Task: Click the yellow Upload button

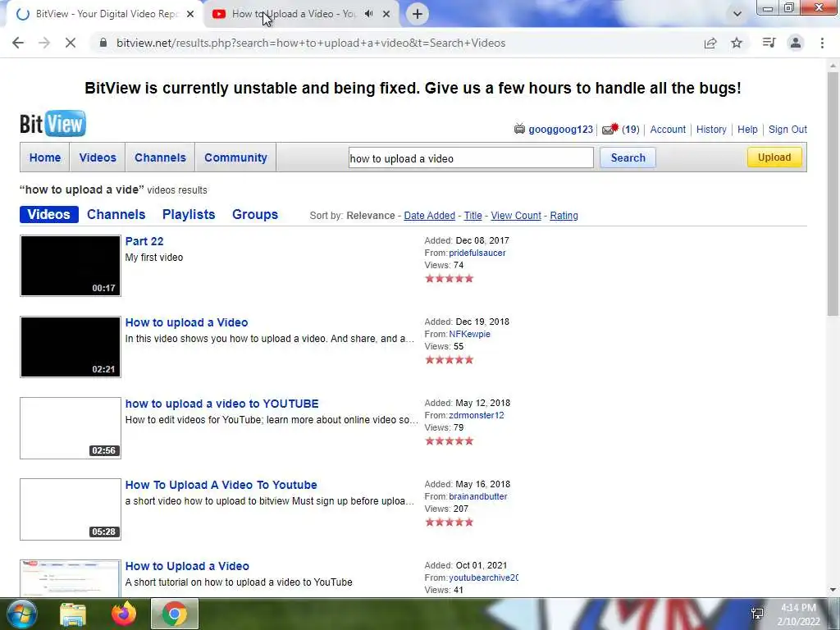Action: pos(774,157)
